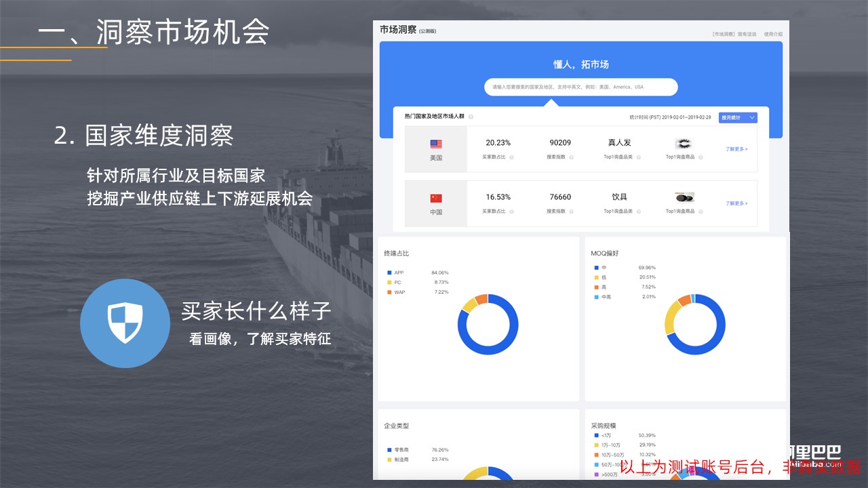Click the 50.39% purchase scale value
The height and width of the screenshot is (488, 868).
[x=647, y=435]
